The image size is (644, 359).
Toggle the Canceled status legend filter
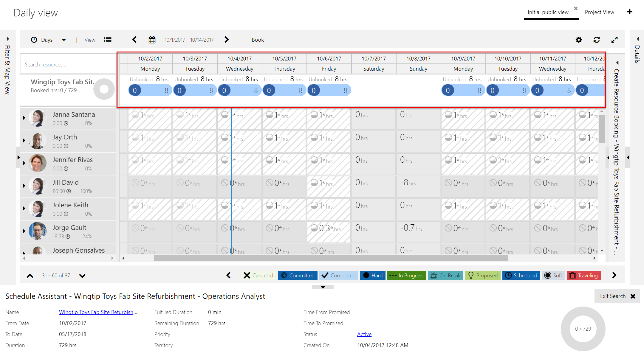258,275
